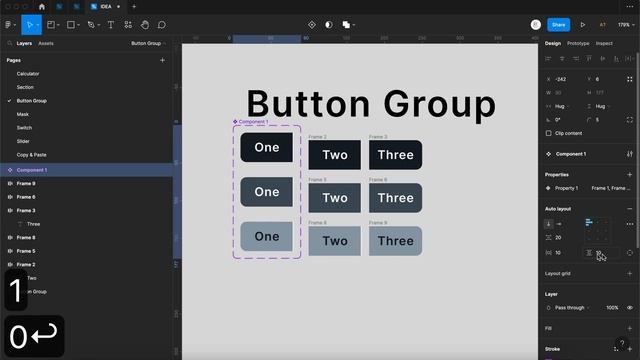Add a fill with plus
The width and height of the screenshot is (640, 360).
click(630, 328)
